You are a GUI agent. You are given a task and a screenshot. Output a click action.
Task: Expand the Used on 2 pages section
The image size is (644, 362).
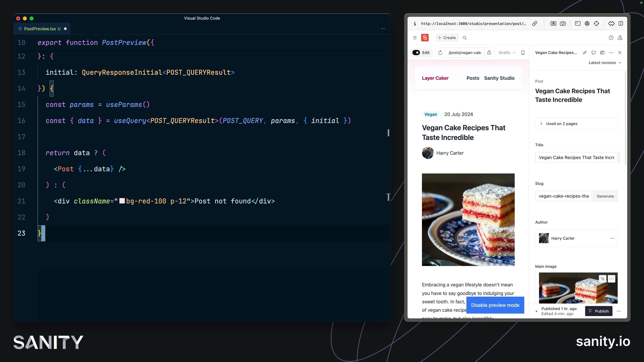point(576,123)
